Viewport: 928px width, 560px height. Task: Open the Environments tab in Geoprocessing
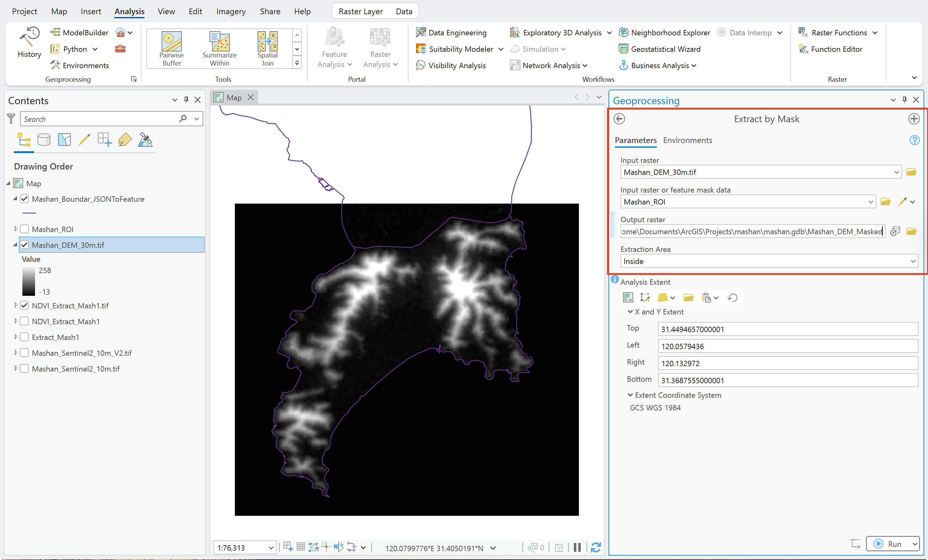(687, 140)
